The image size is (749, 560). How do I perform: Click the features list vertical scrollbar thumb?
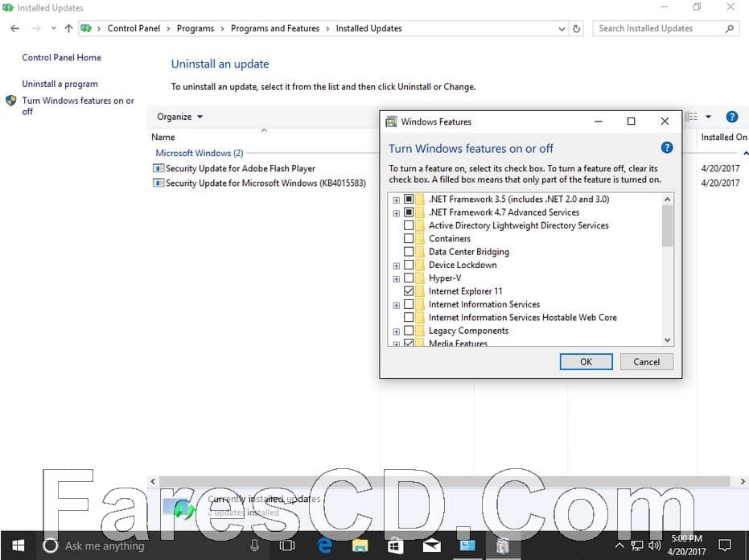[x=667, y=226]
